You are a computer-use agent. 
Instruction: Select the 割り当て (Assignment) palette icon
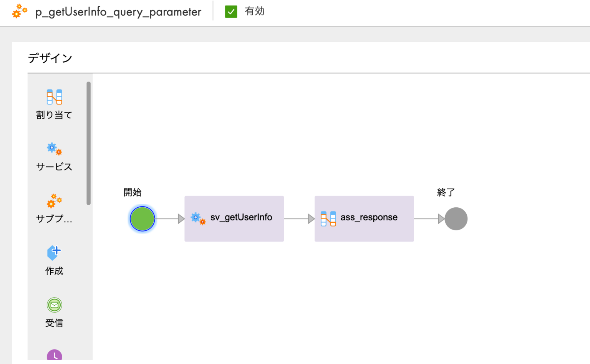tap(54, 97)
